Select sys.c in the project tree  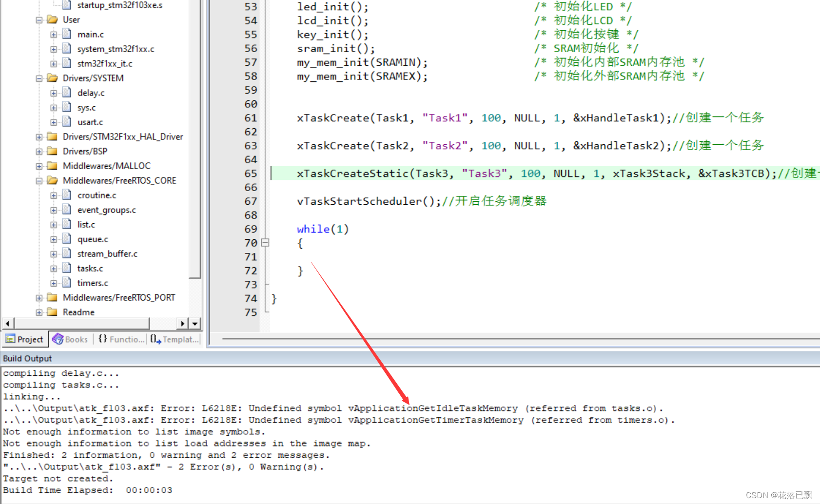click(87, 107)
